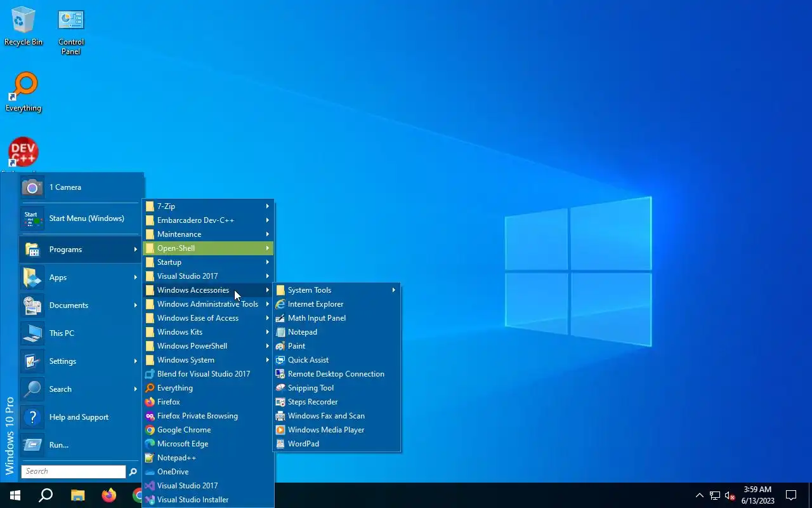Click the Steps Recorder icon
This screenshot has height=508, width=812.
280,402
